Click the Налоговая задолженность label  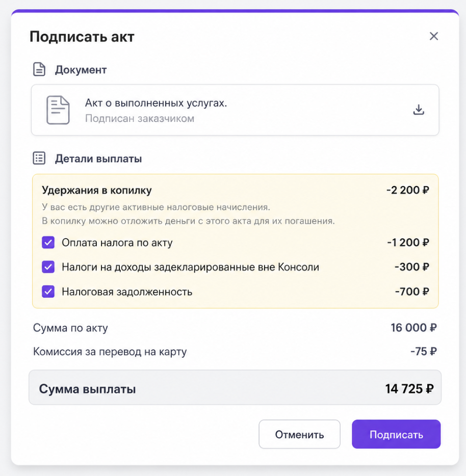click(x=127, y=292)
